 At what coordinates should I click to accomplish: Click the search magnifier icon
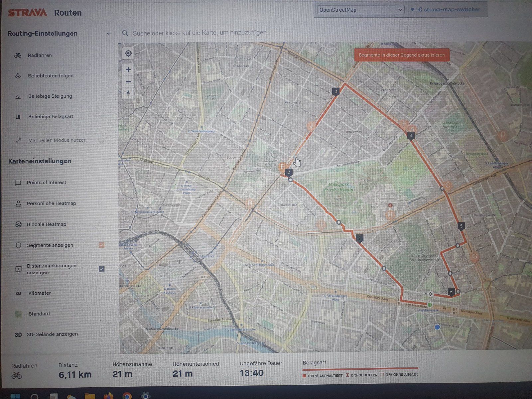(x=125, y=33)
